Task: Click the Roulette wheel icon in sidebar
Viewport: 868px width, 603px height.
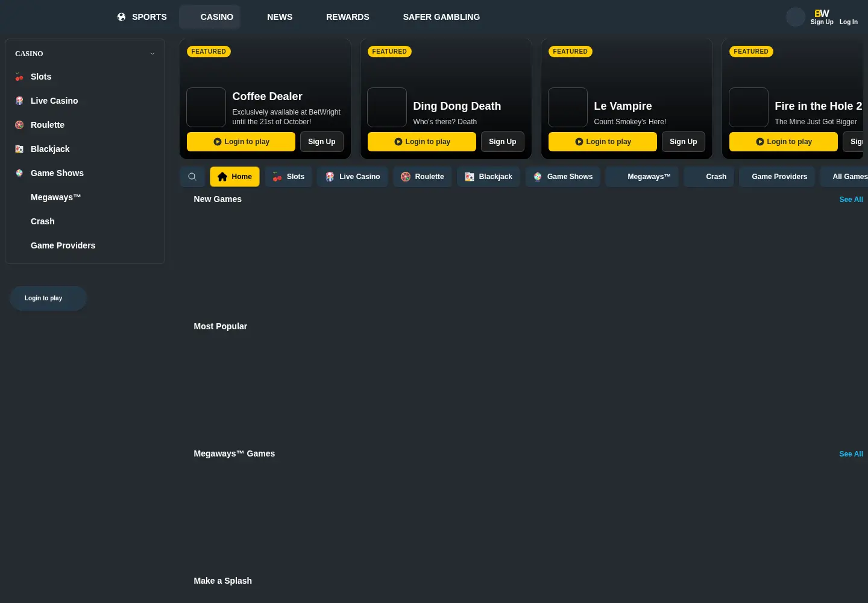Action: [19, 125]
